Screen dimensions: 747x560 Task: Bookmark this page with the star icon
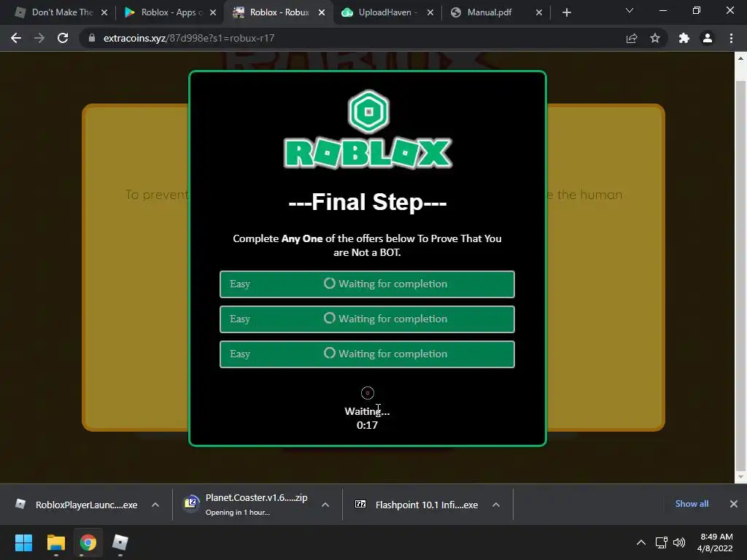coord(655,38)
